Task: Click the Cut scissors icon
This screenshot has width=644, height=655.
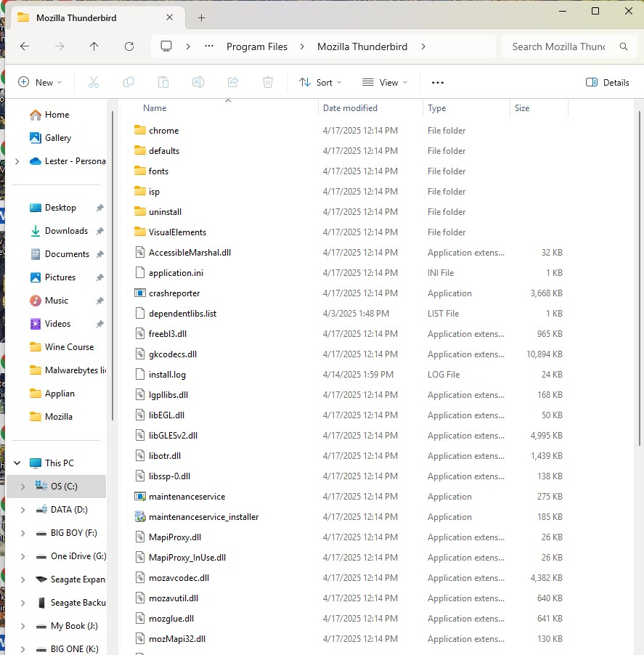Action: pos(94,82)
